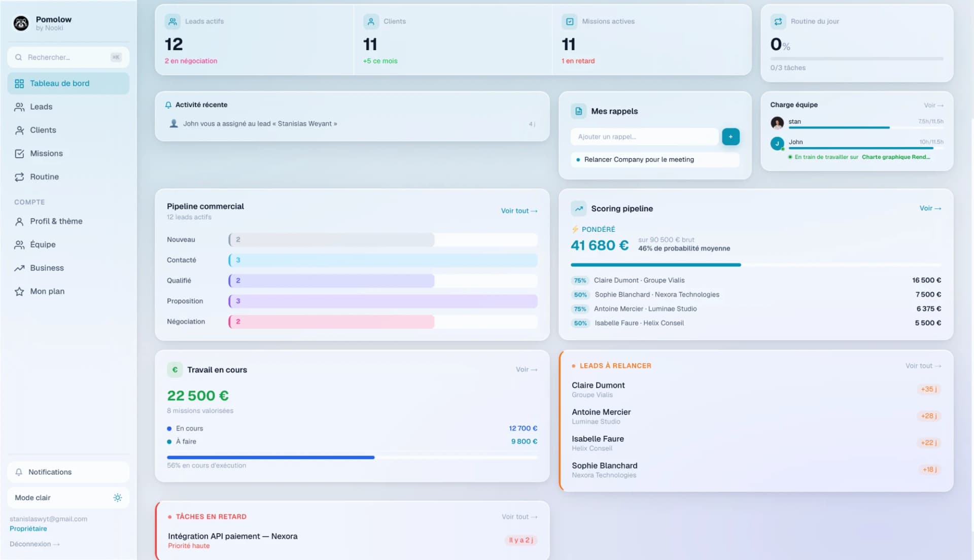The image size is (974, 560).
Task: Click the sun icon for Mode clair
Action: click(x=118, y=498)
